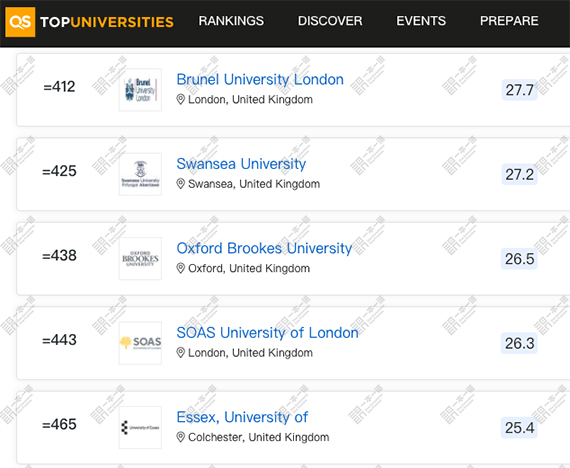Click the 27.7 score badge
Viewport: 570px width, 468px height.
519,90
